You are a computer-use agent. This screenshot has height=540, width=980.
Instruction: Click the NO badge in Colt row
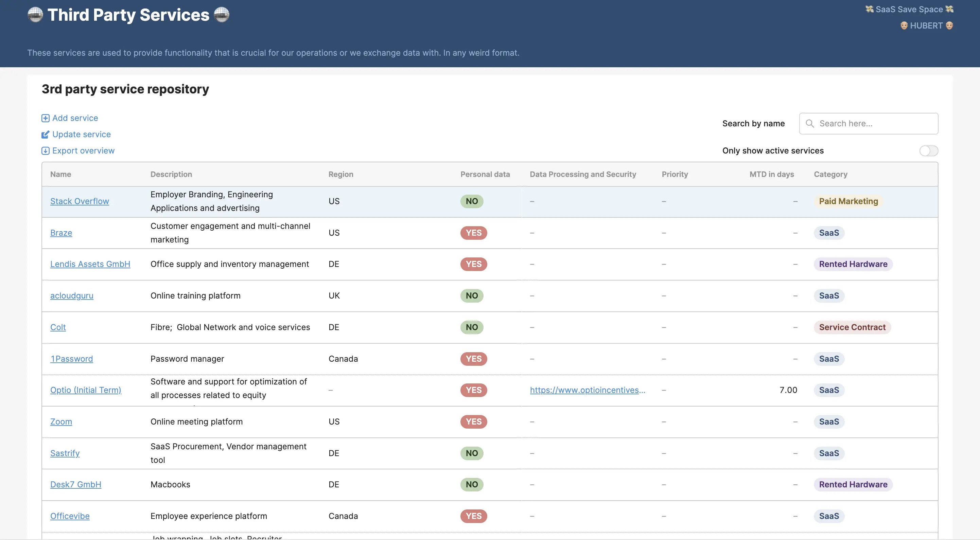(x=472, y=327)
